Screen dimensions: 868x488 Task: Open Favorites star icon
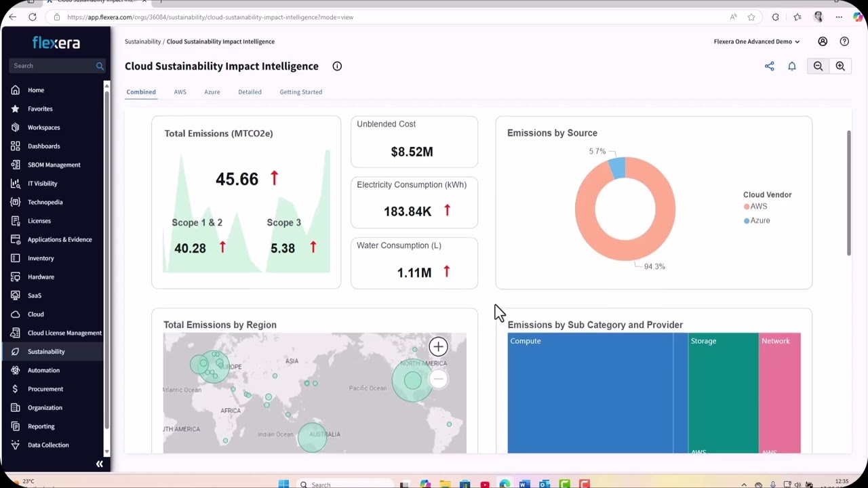pyautogui.click(x=15, y=108)
